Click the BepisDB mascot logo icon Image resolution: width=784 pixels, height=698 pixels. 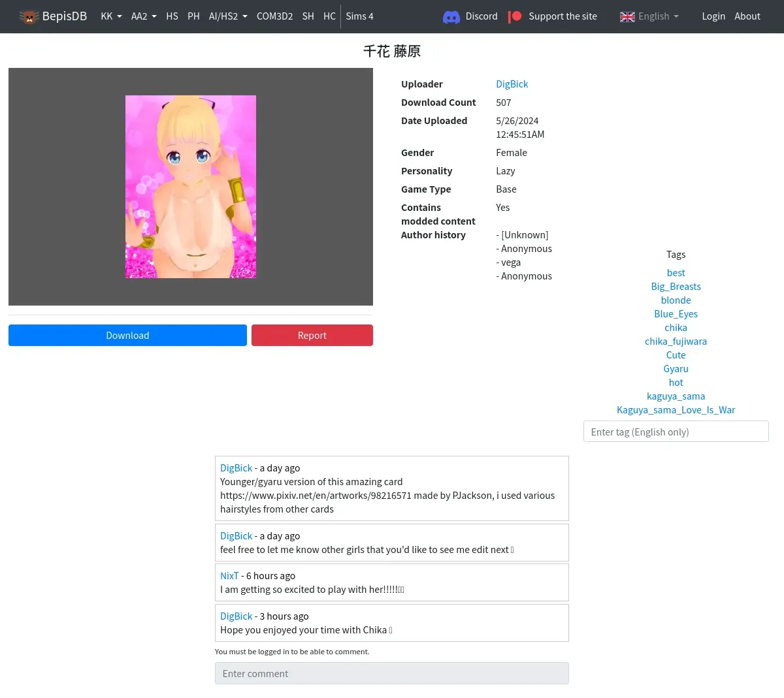point(29,17)
